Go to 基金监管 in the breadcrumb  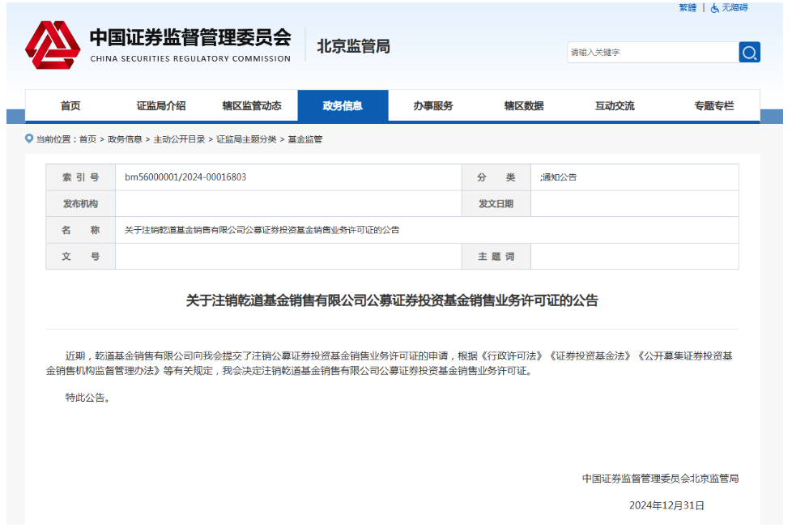pos(305,139)
